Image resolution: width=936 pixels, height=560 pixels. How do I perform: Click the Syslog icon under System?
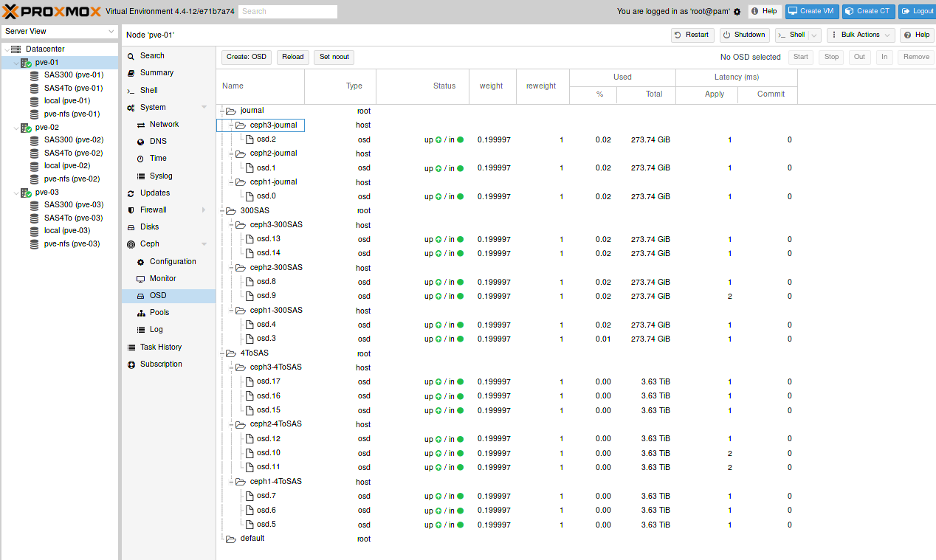[x=140, y=175]
